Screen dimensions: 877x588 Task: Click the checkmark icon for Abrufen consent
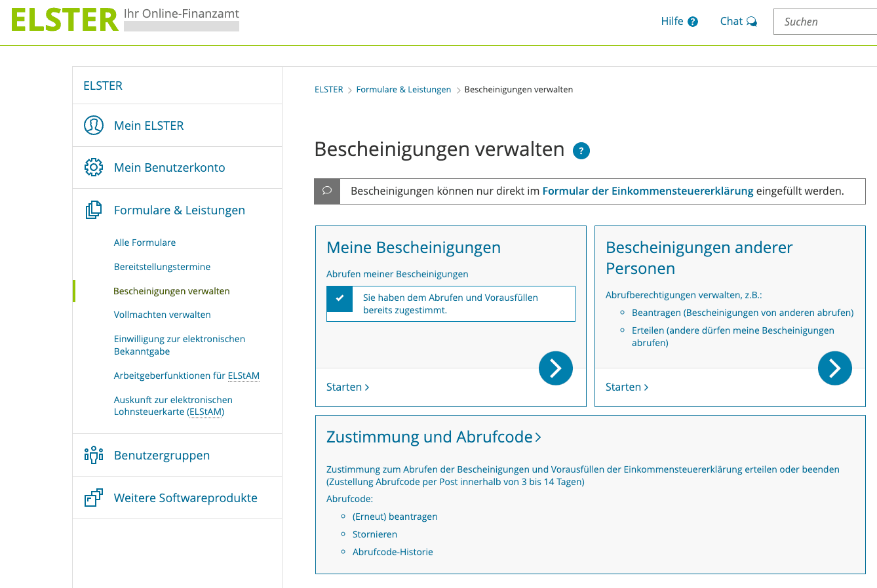340,298
